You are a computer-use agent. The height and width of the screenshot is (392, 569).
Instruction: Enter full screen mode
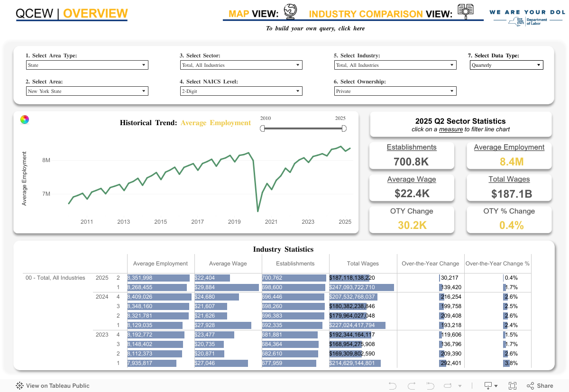(513, 385)
